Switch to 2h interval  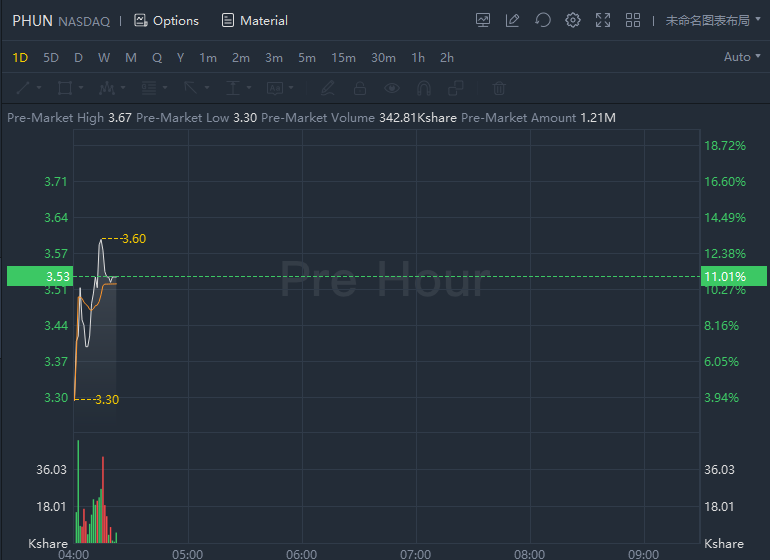pyautogui.click(x=446, y=58)
